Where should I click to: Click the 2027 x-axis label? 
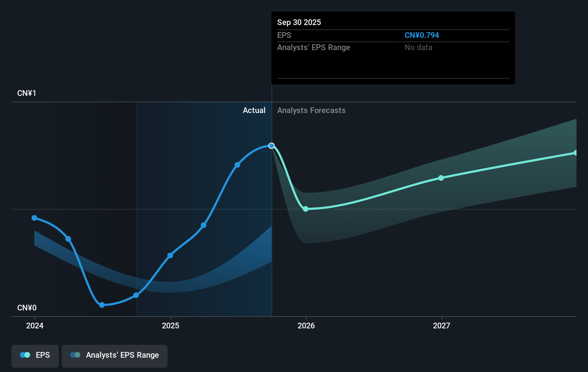pos(442,325)
